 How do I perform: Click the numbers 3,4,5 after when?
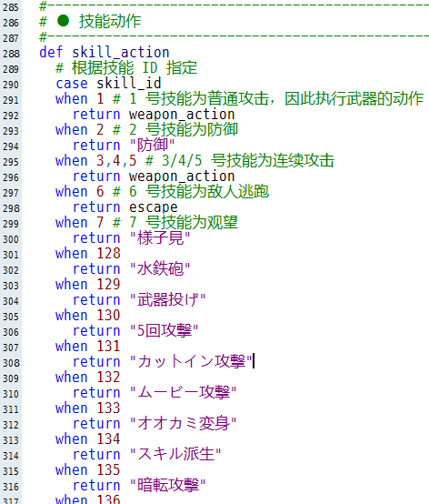click(116, 161)
